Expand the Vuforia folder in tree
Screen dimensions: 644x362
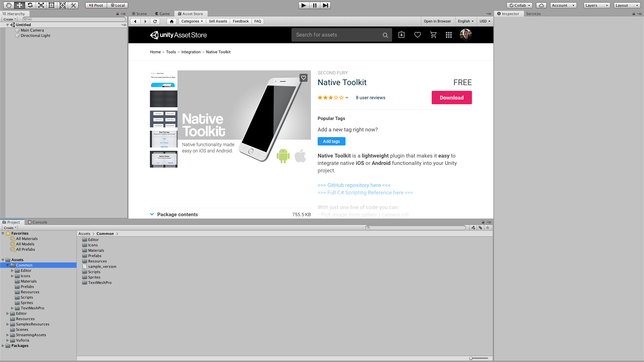tap(8, 340)
